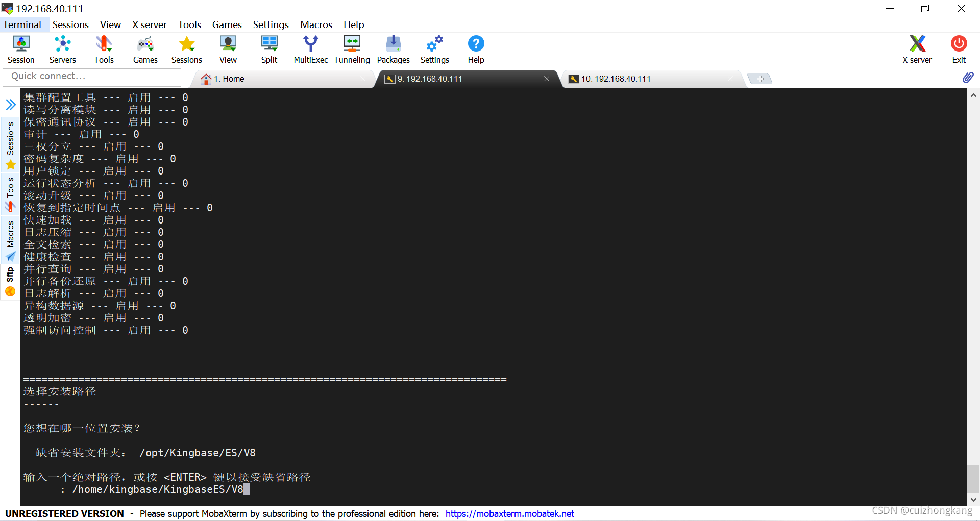
Task: Open the Macros sidebar tab
Action: (10, 241)
